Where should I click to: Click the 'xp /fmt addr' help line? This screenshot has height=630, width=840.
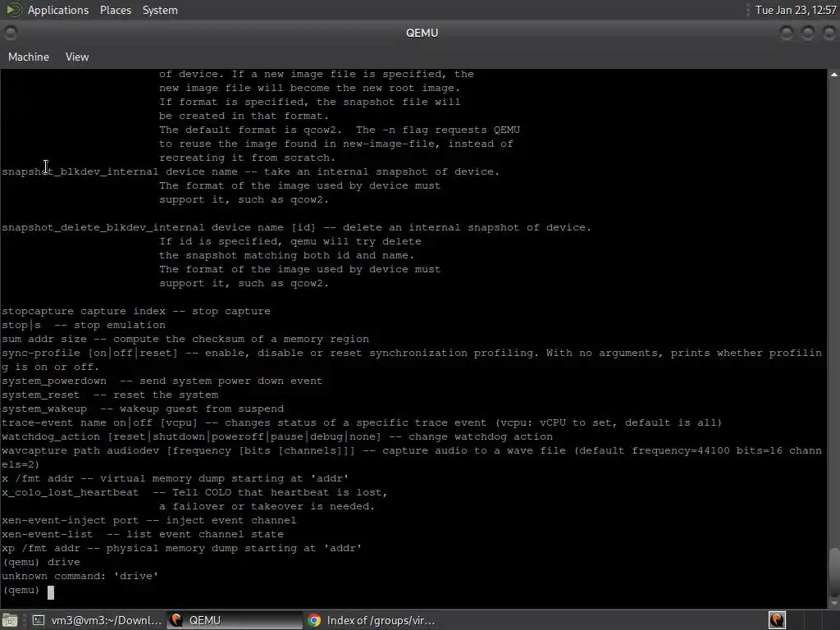[x=181, y=548]
